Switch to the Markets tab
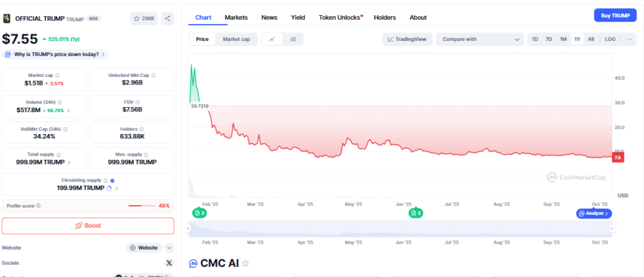Screen dimensions: 644x277 coord(236,18)
